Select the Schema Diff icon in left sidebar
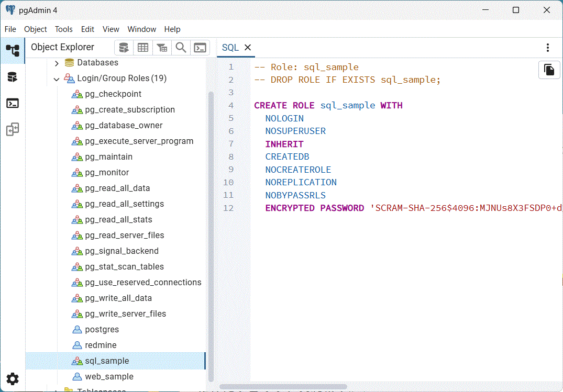 (13, 130)
